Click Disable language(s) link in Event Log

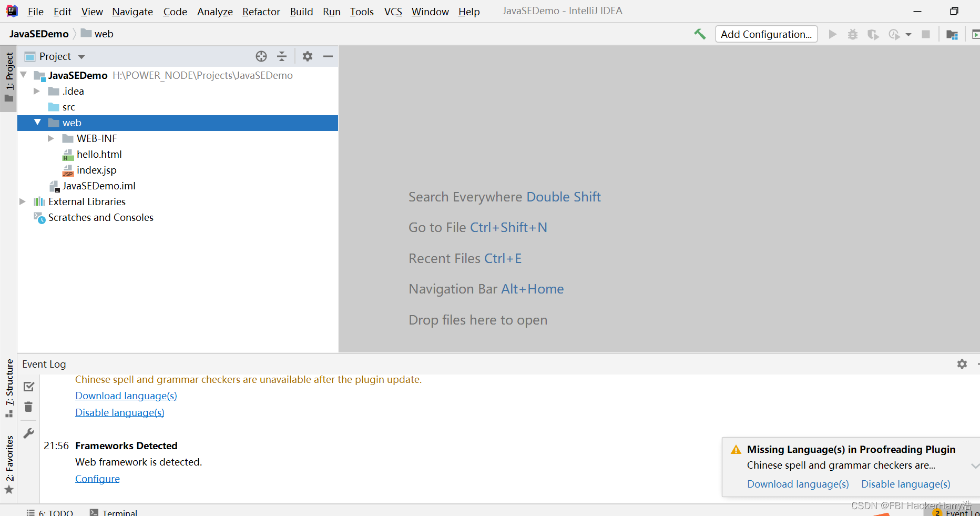pyautogui.click(x=120, y=412)
